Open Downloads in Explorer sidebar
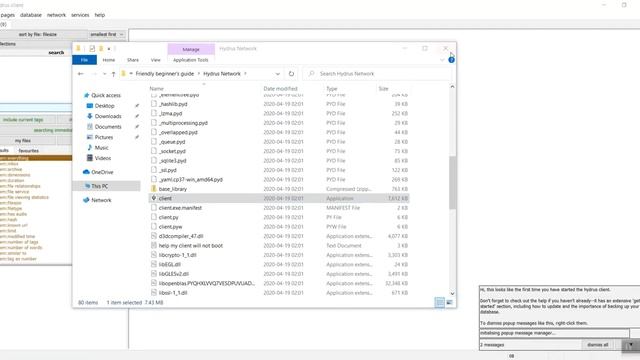Viewport: 640px width, 360px height. 108,116
